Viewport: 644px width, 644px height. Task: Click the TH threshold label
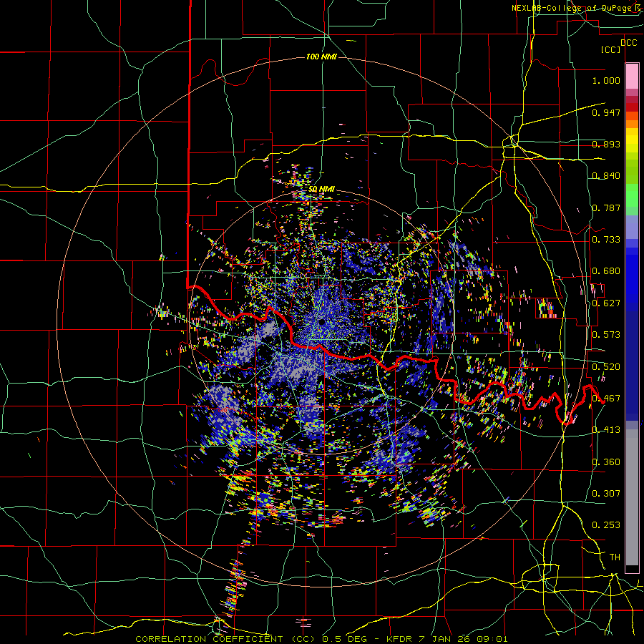tap(615, 557)
